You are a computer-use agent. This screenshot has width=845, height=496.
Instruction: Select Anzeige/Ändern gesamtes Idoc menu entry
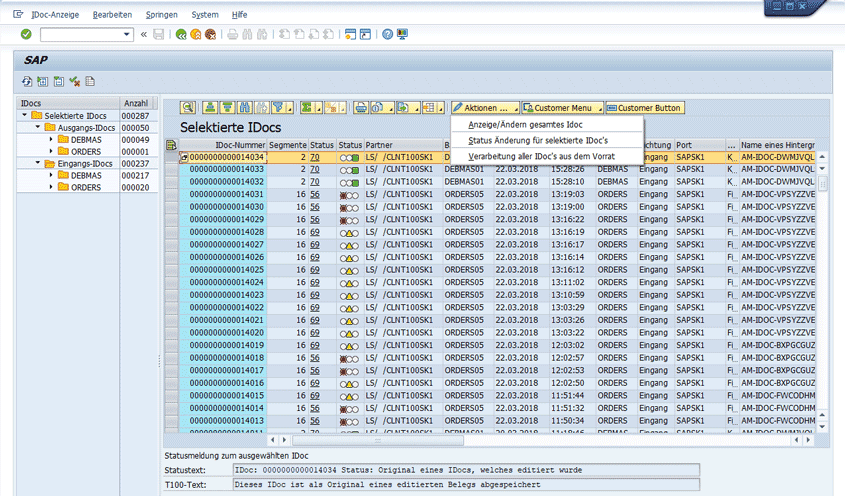pos(525,125)
